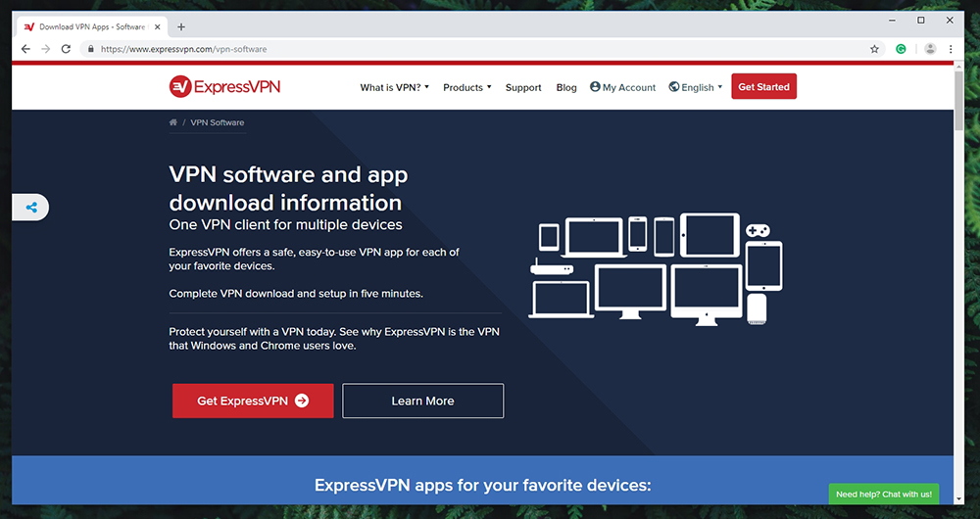Expand the What is VPN? menu

(394, 87)
